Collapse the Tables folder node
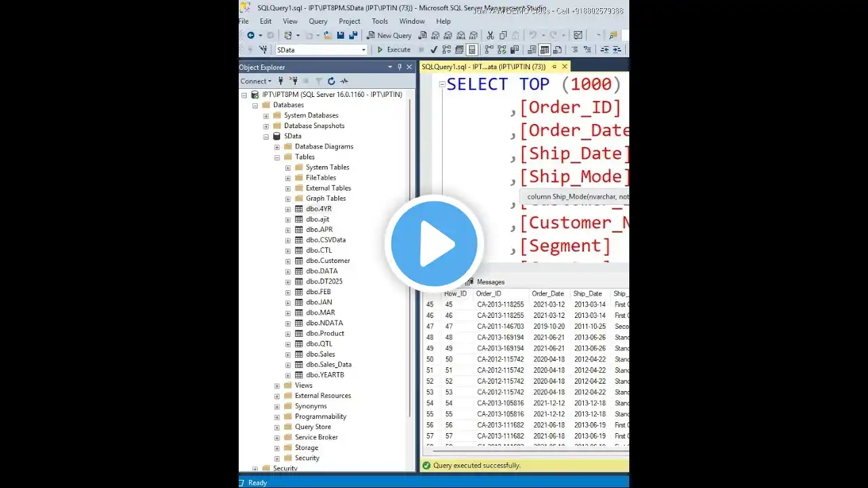The width and height of the screenshot is (868, 488). tap(277, 157)
